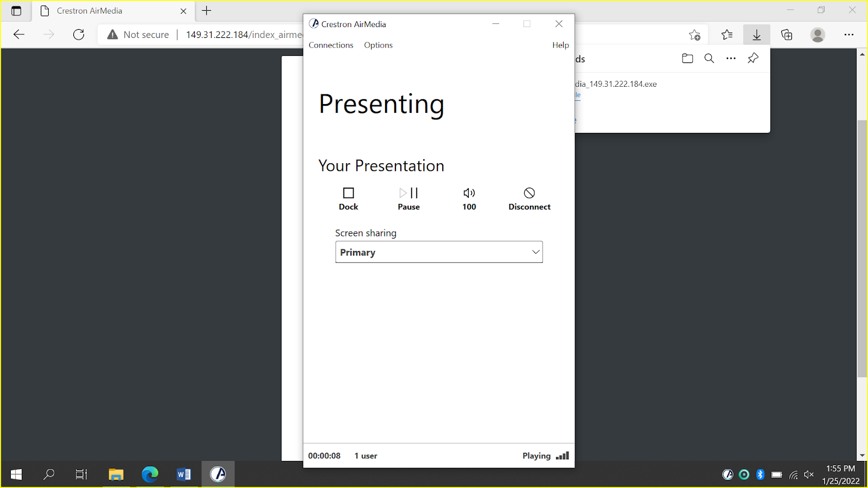
Task: Click the browser address bar URL
Action: pos(244,35)
